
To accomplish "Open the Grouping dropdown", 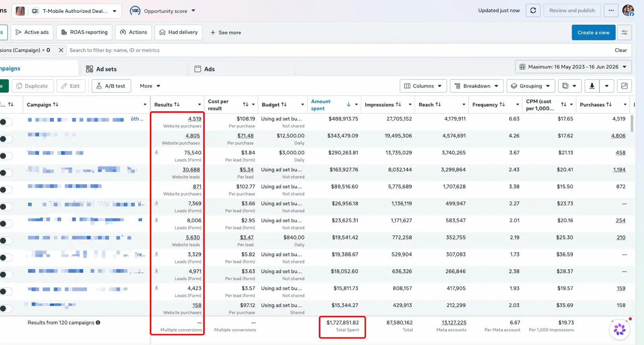I will [x=530, y=86].
